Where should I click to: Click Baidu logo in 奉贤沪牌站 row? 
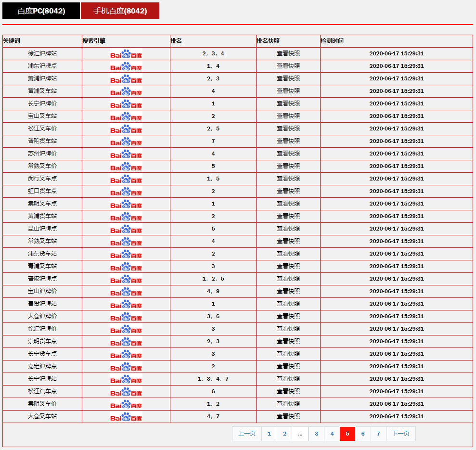click(126, 304)
